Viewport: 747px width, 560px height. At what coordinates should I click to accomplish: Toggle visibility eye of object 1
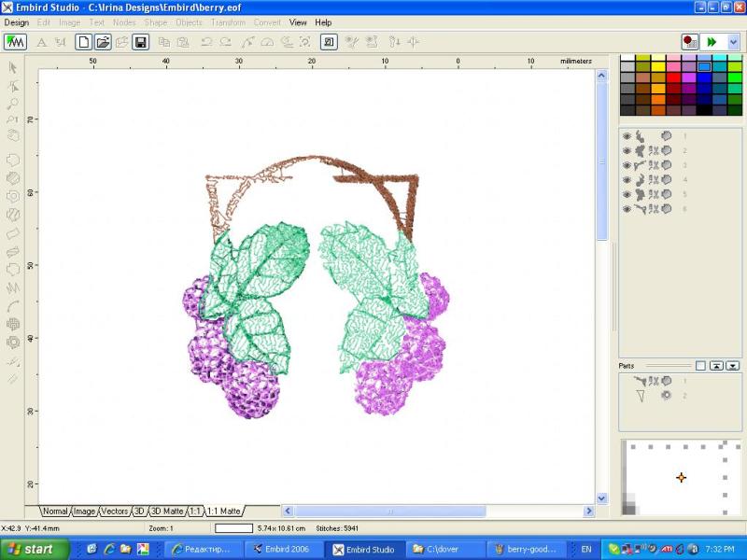pyautogui.click(x=627, y=136)
